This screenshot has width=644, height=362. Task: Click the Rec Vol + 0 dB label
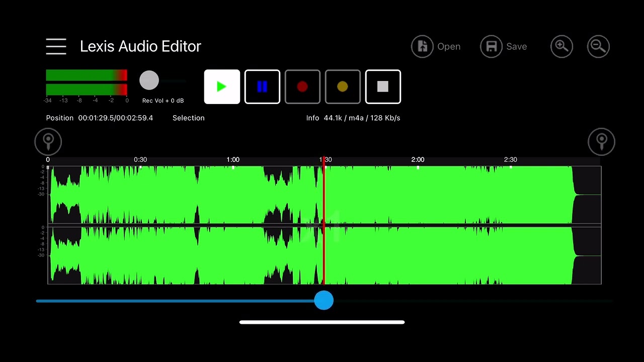coord(163,101)
